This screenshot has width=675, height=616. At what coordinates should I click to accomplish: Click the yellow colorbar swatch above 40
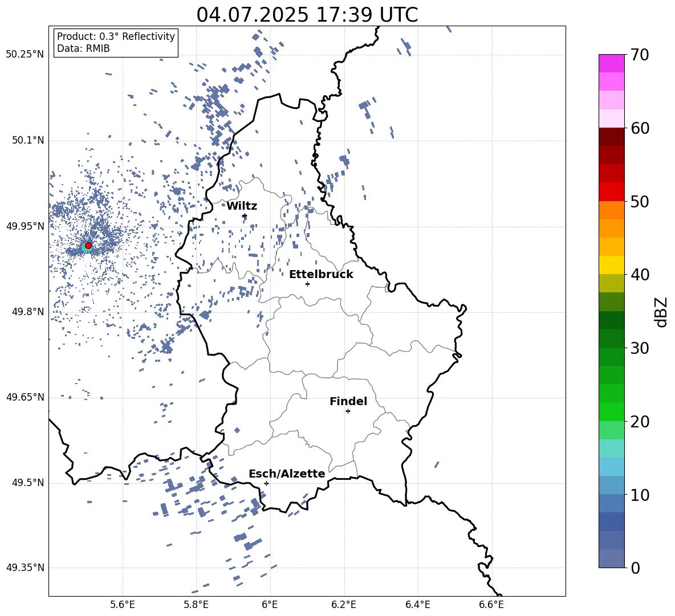[611, 265]
